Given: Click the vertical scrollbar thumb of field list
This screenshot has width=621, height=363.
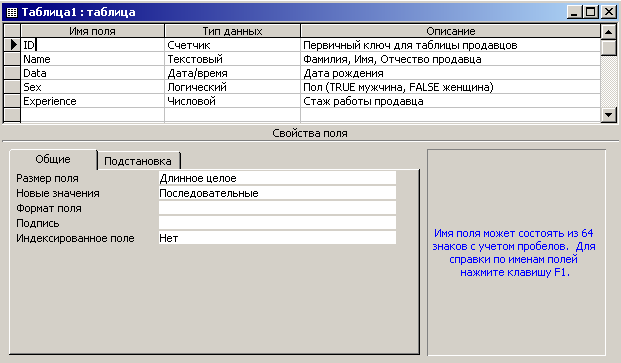Looking at the screenshot, I should pos(609,47).
